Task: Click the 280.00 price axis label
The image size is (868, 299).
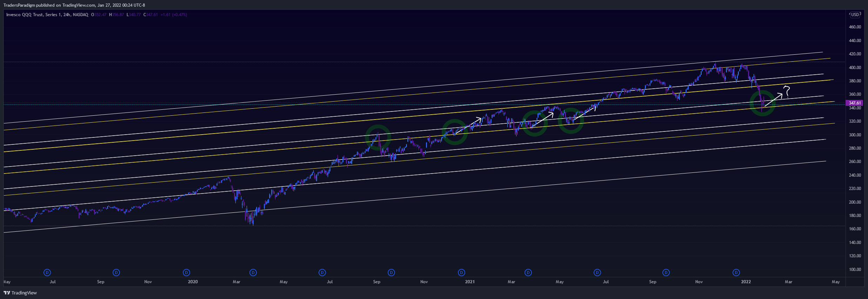Action: [855, 148]
